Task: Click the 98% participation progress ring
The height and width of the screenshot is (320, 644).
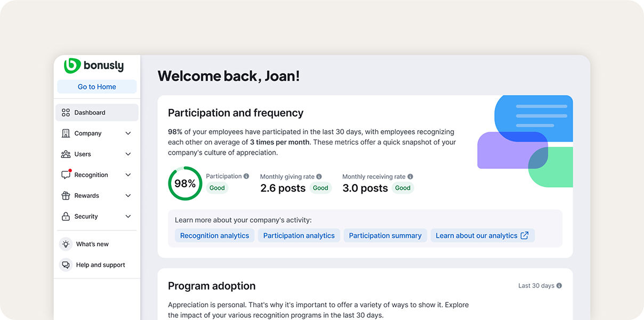Action: pyautogui.click(x=185, y=183)
